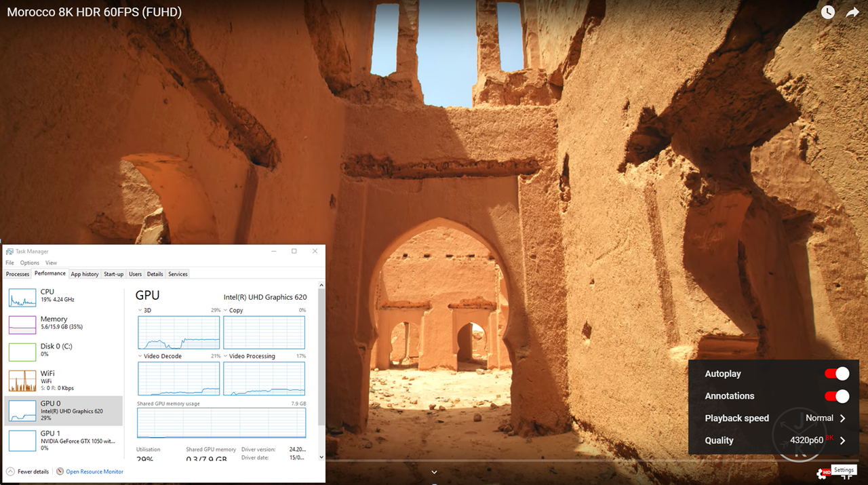Click the Fewer details circle arrow icon

(x=10, y=471)
